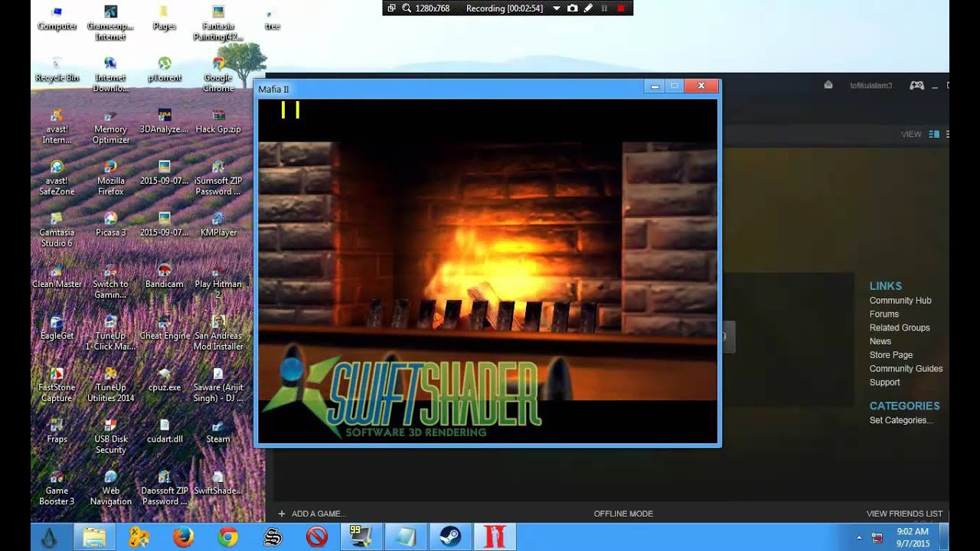Screen dimensions: 980x551
Task: Select the San Andreas Mod Installer shortcut
Action: coord(218,333)
